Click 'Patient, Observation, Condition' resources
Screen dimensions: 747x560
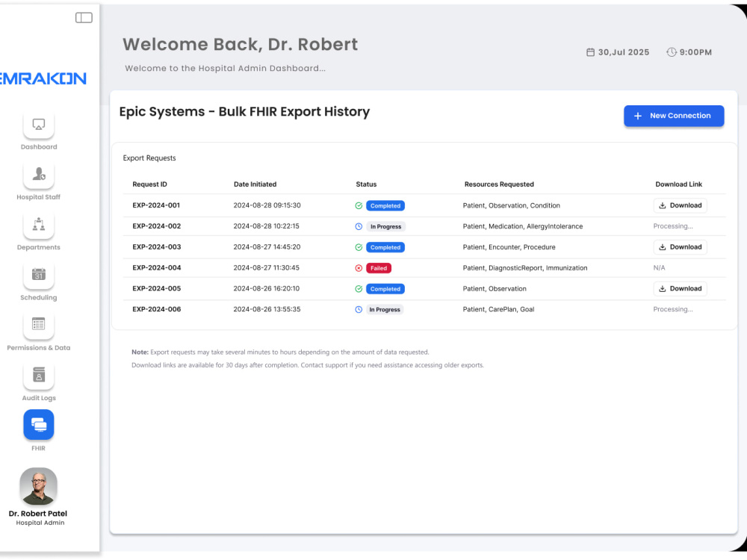pyautogui.click(x=511, y=206)
